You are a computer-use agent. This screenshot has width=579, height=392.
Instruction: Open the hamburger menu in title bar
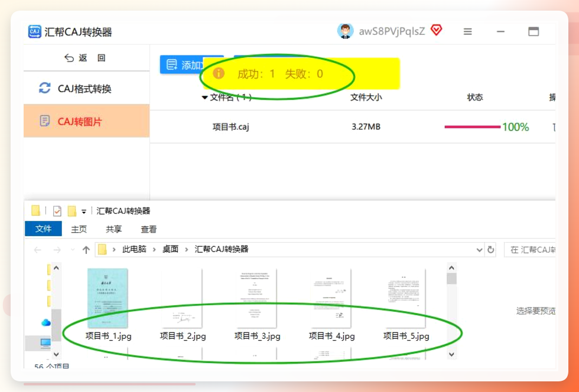[x=467, y=32]
